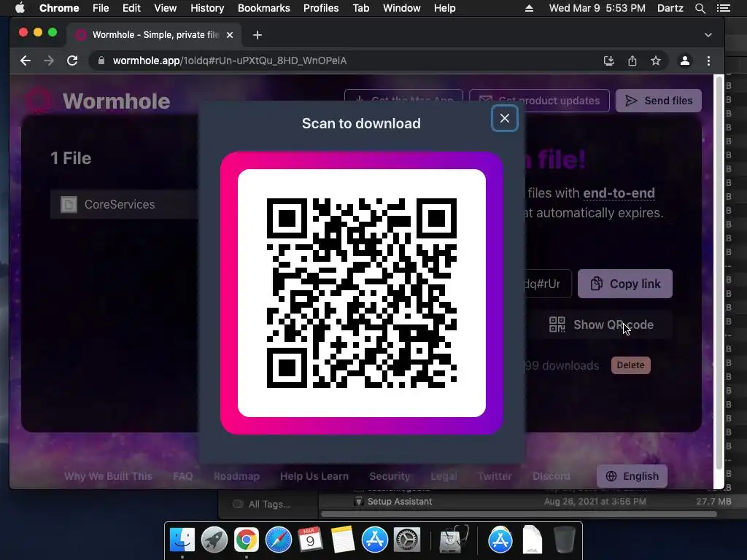Close the Scan to download dialog

tap(505, 118)
